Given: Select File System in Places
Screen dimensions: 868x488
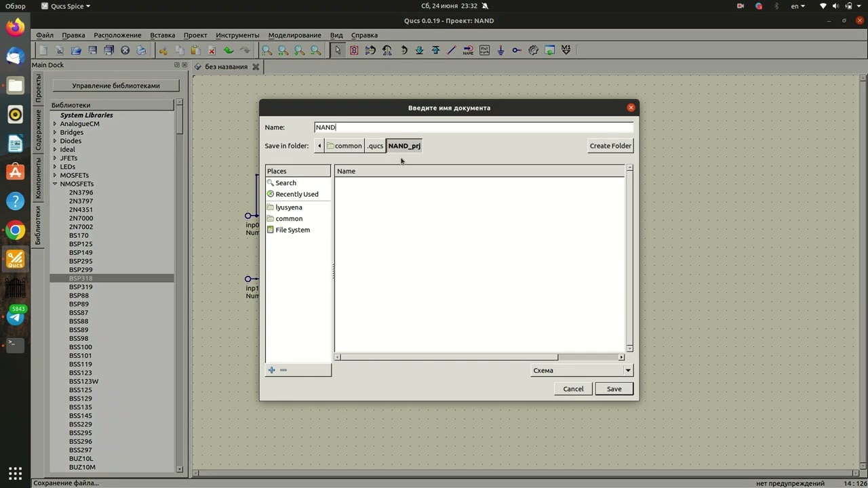Looking at the screenshot, I should 293,230.
